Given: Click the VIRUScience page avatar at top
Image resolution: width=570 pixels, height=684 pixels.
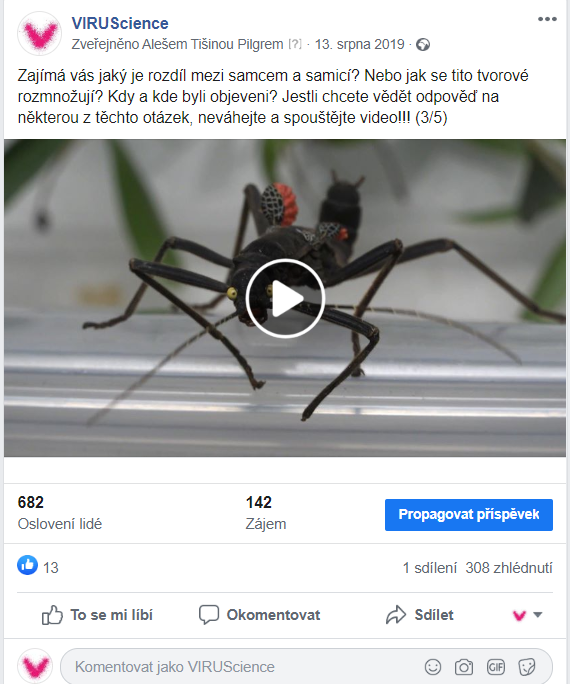Looking at the screenshot, I should click(39, 34).
